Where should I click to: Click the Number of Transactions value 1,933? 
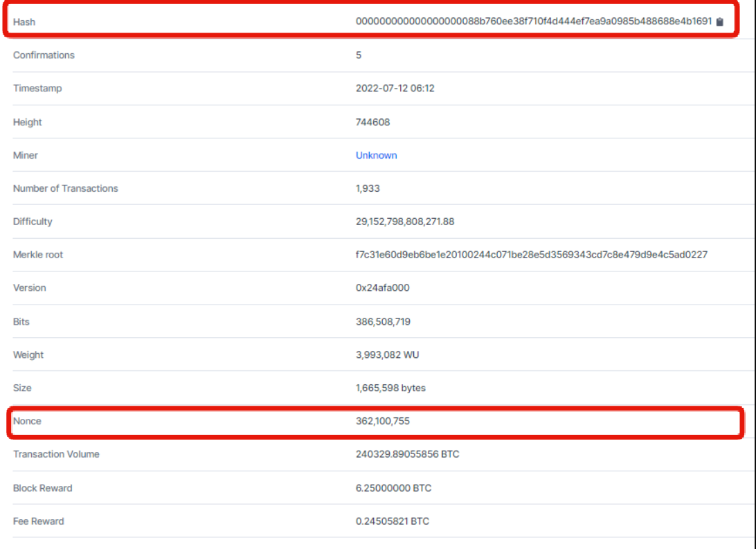368,188
